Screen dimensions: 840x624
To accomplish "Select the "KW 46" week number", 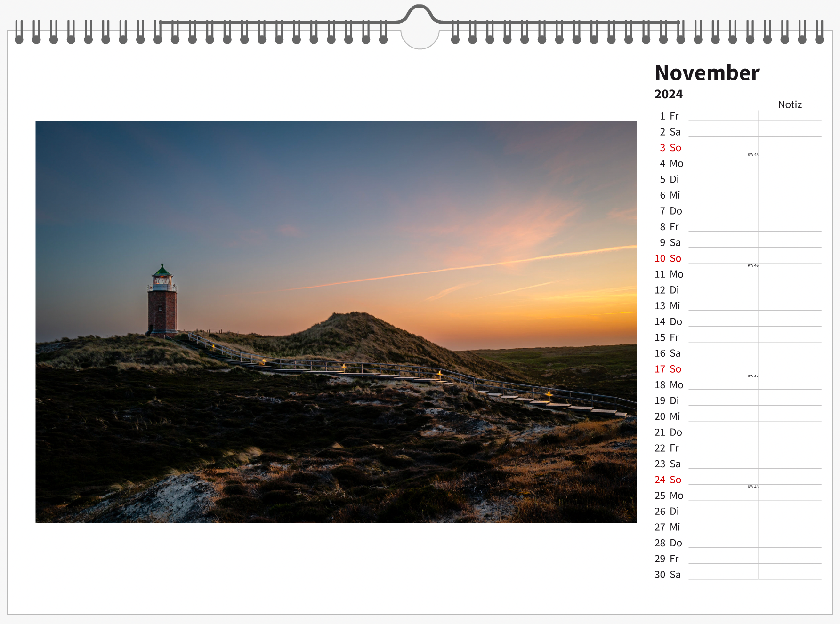I will (753, 265).
